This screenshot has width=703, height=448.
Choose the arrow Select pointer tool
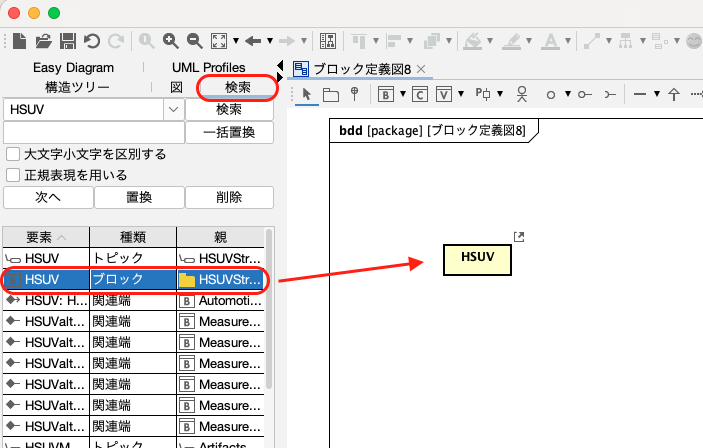(307, 95)
